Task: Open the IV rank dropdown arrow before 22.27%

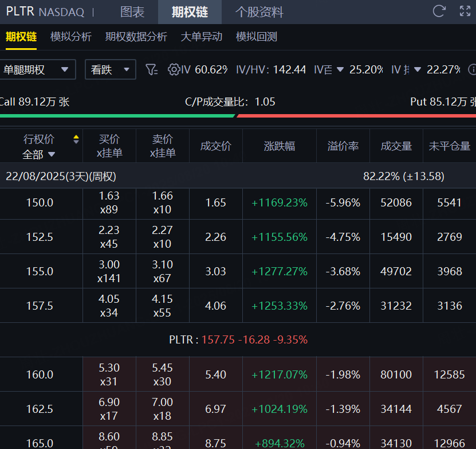Action: click(x=417, y=69)
